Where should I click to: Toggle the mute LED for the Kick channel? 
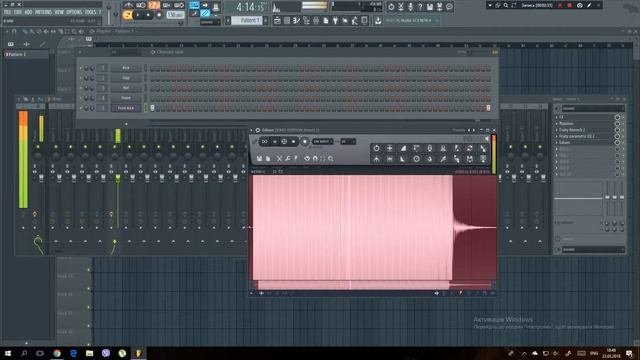(x=80, y=68)
